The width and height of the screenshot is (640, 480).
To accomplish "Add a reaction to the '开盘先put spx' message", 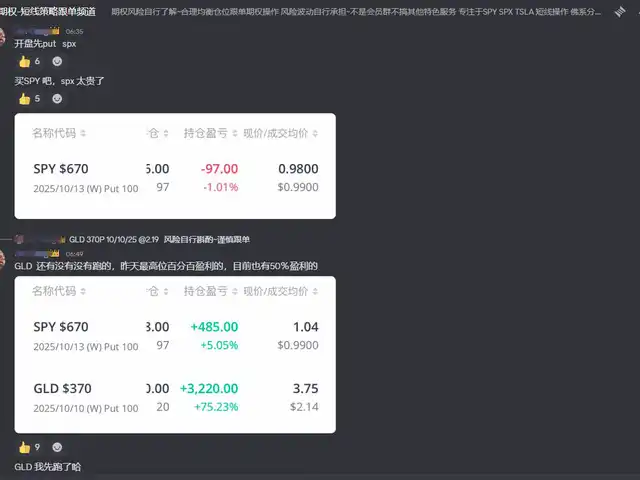I will (x=57, y=61).
